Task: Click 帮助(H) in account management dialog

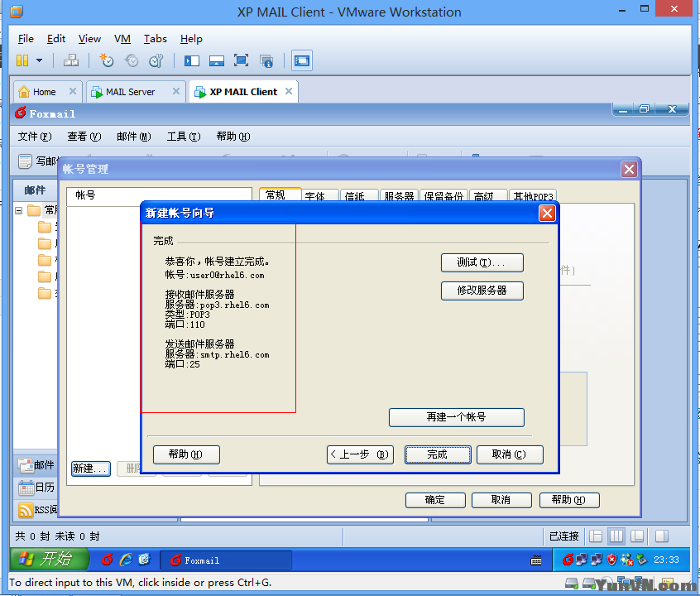Action: tap(569, 500)
